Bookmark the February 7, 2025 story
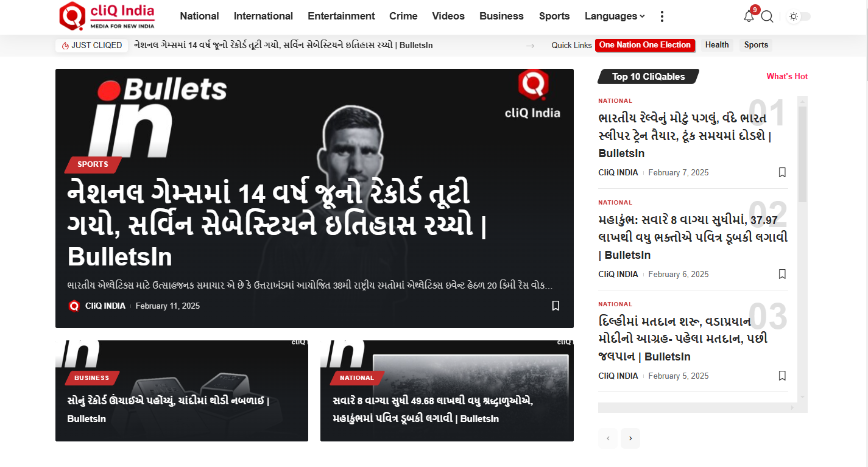This screenshot has width=868, height=467. [x=783, y=173]
